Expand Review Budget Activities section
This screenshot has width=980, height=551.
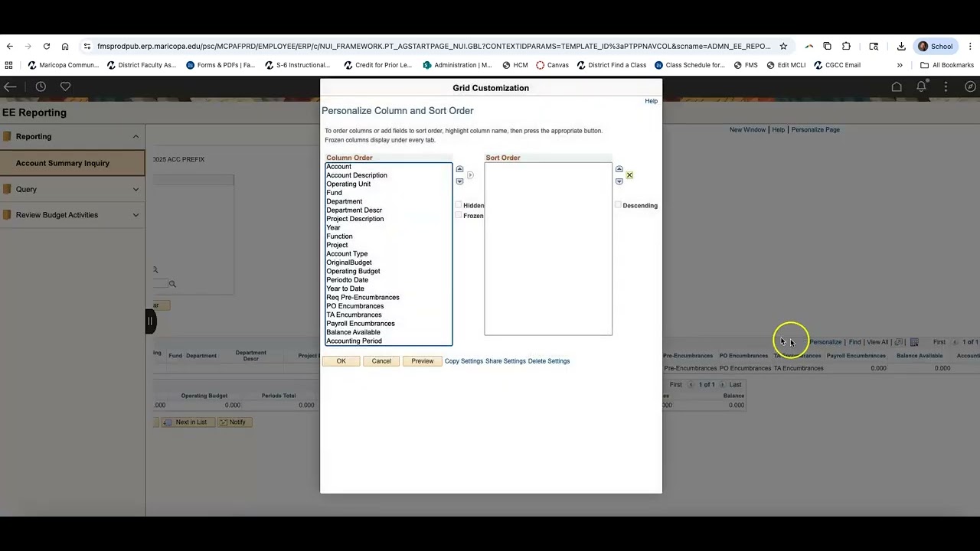136,215
